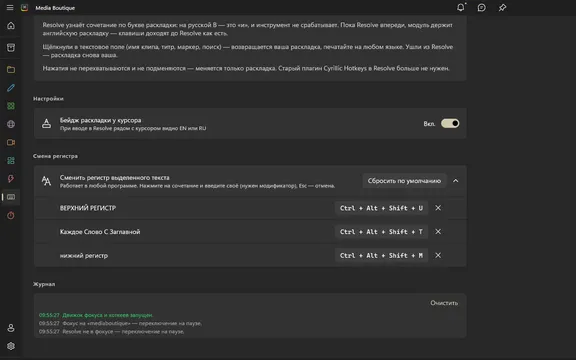Remove the нижний регистр hotkey
Viewport: 576px width, 360px height.
438,255
